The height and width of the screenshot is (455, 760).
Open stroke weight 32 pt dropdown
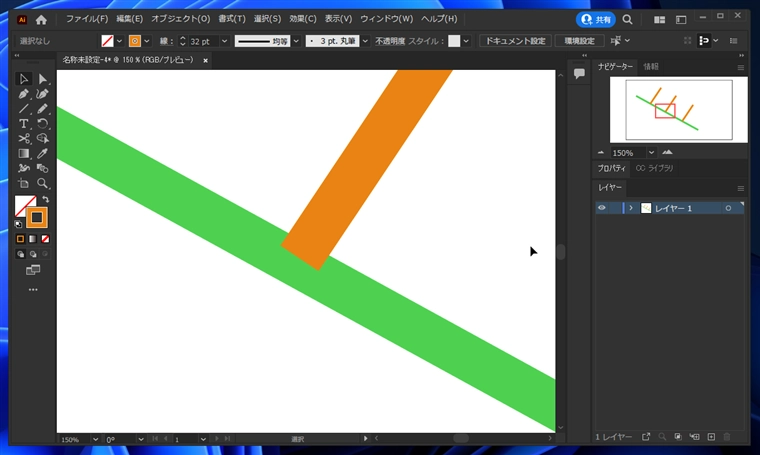[224, 41]
